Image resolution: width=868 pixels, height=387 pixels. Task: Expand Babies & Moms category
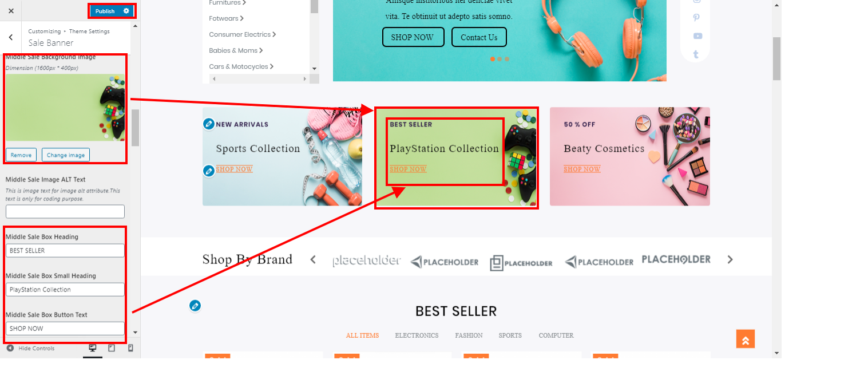pyautogui.click(x=236, y=50)
